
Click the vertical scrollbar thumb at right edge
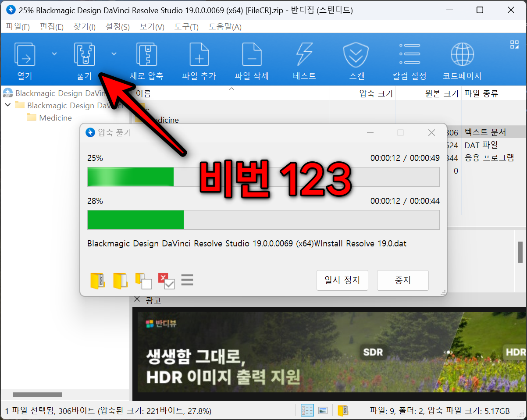(x=520, y=253)
